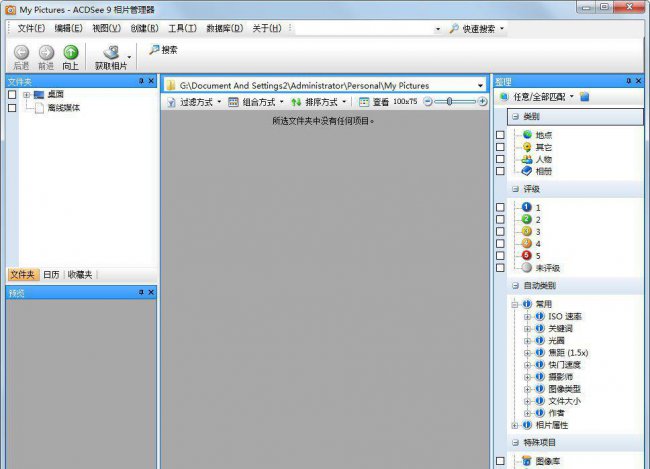
Task: Select the 快门速度 auto category
Action: [x=564, y=365]
